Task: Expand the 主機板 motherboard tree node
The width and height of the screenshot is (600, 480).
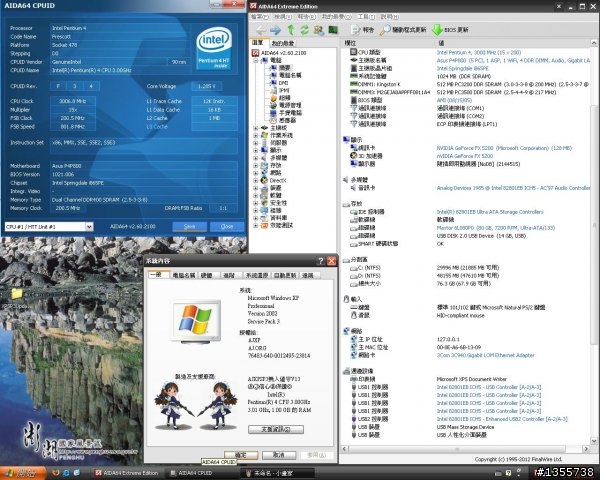Action: [255, 128]
